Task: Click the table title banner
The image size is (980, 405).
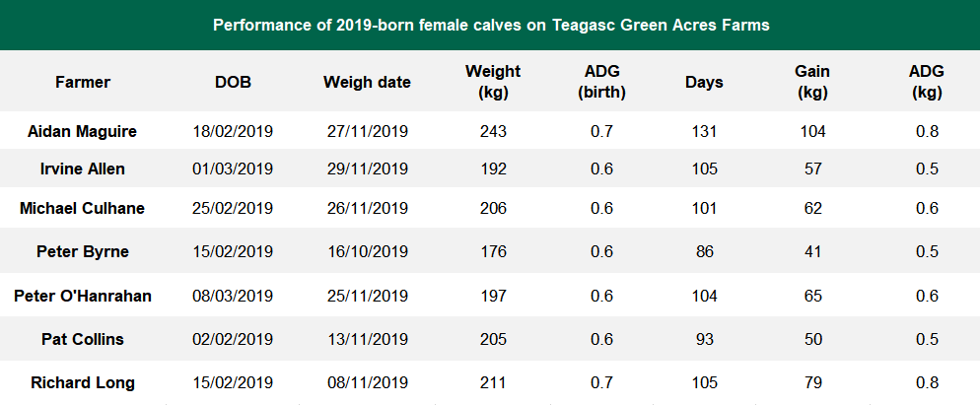Action: click(490, 25)
